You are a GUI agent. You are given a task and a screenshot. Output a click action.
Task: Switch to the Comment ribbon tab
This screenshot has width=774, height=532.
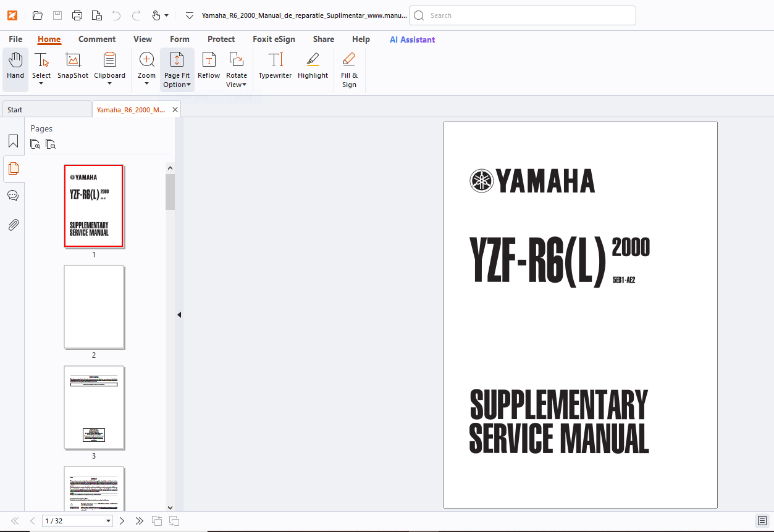pos(97,39)
